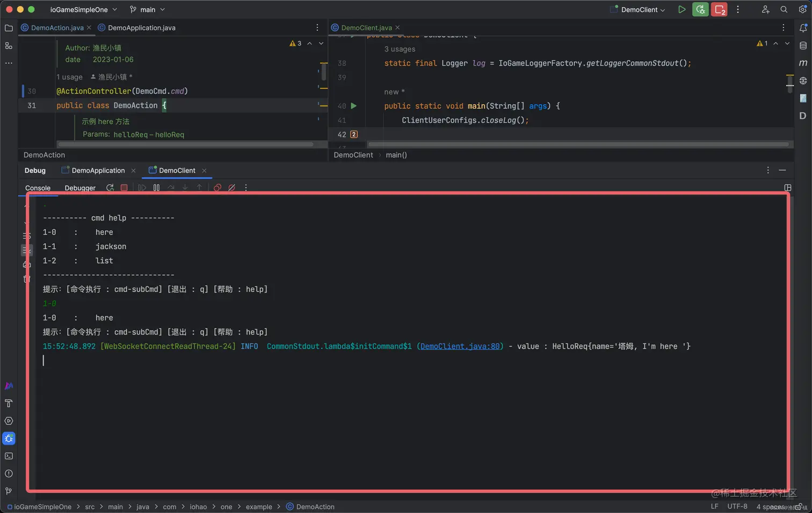Viewport: 812px width, 513px height.
Task: Pause program in debug toolbar
Action: click(156, 188)
